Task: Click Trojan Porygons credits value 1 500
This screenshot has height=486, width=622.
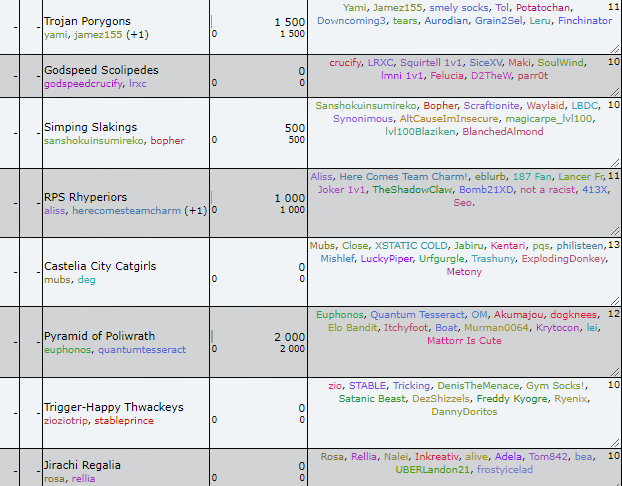Action: 290,22
